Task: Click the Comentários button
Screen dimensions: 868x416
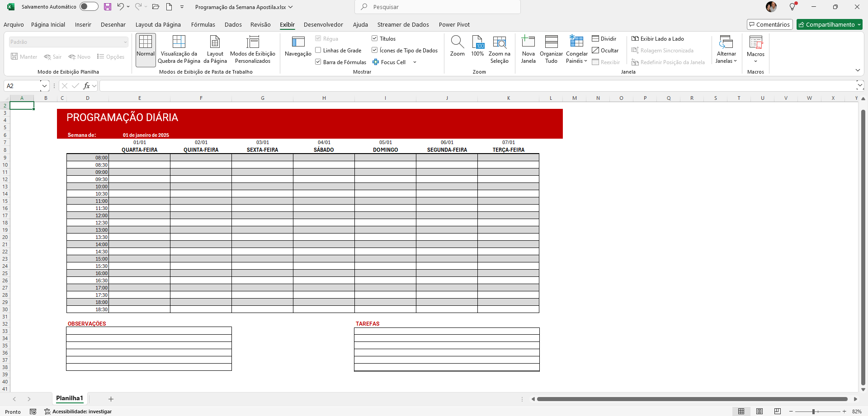Action: 769,24
